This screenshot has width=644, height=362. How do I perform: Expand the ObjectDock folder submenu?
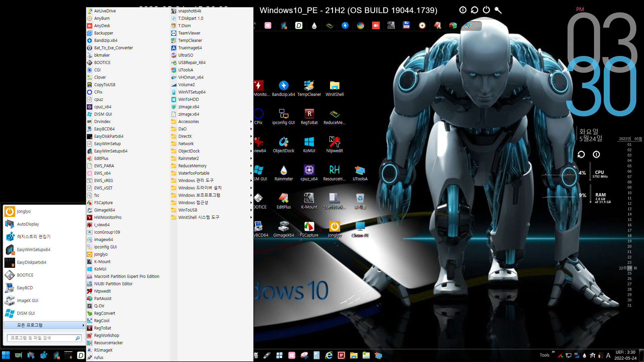click(x=212, y=151)
